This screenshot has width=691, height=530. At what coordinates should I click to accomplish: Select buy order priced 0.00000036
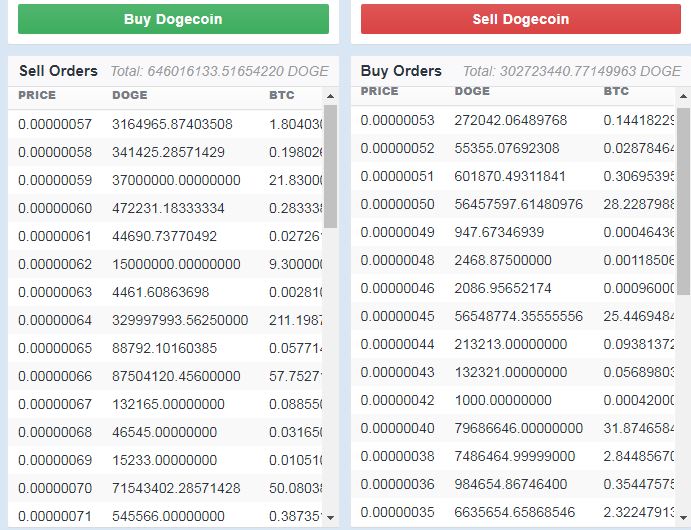coord(513,484)
